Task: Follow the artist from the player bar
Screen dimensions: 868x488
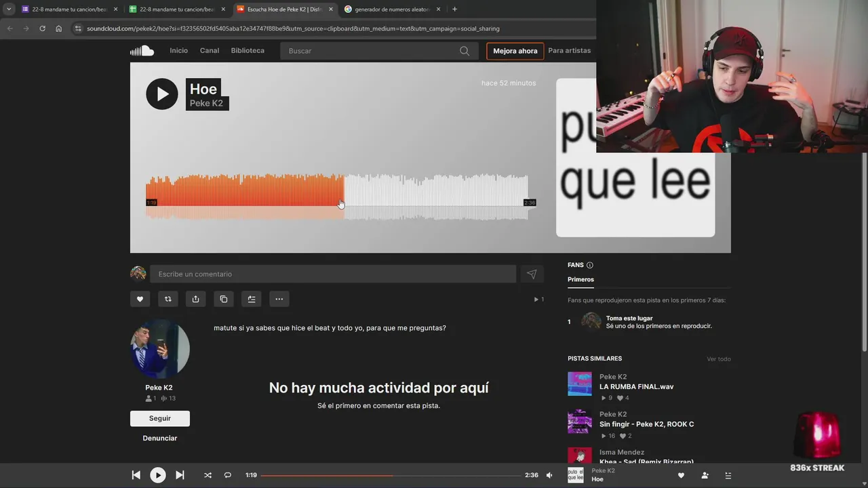Action: tap(705, 475)
